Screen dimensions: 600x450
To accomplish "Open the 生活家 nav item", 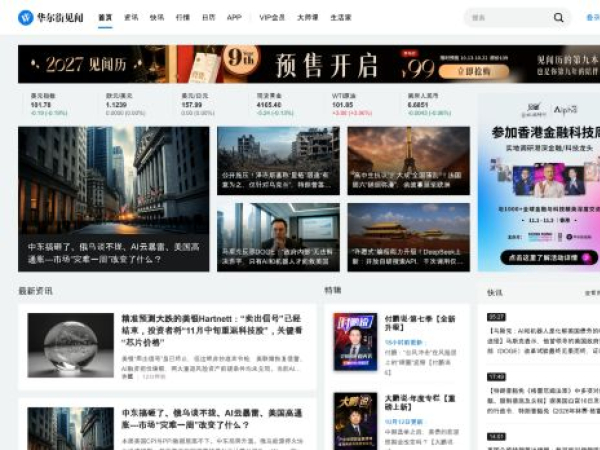I will (341, 18).
